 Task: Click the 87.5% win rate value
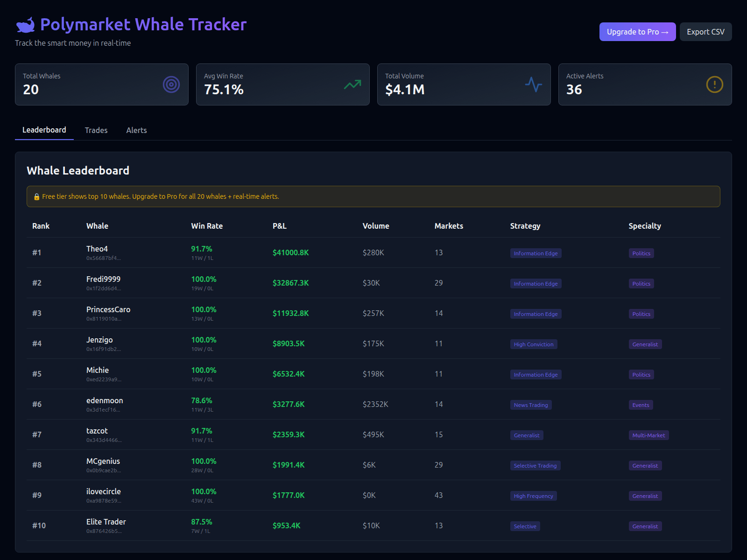[202, 522]
